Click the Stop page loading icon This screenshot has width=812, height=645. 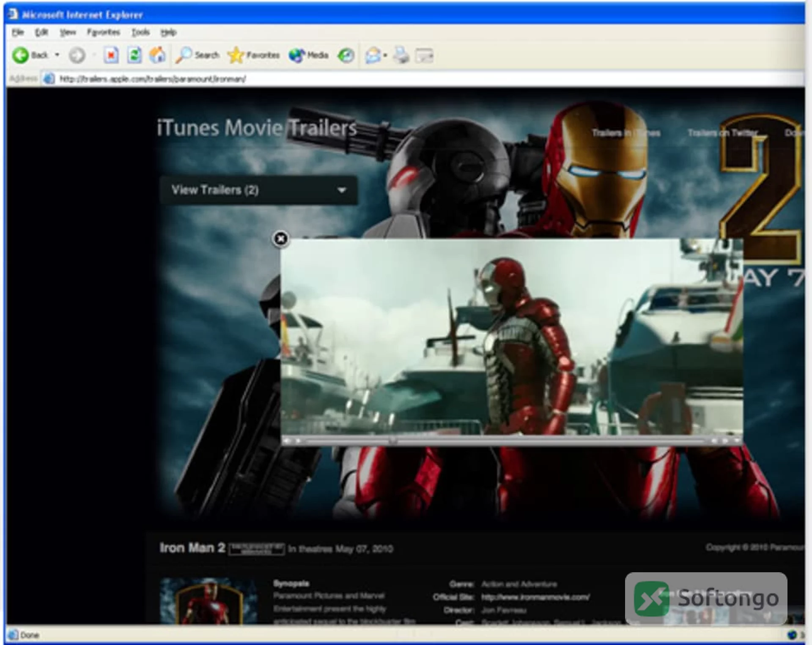pos(111,55)
